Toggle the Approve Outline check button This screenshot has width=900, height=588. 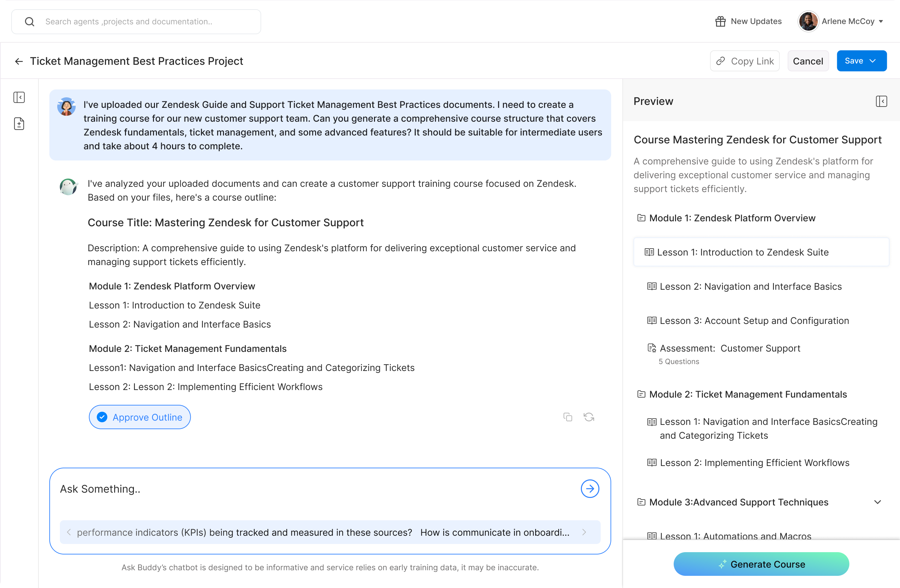(139, 417)
